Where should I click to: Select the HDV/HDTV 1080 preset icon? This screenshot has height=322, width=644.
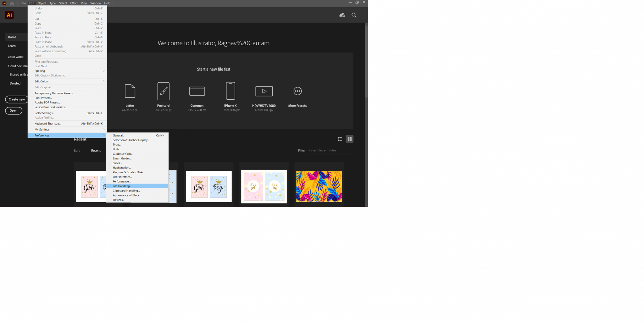[x=264, y=91]
